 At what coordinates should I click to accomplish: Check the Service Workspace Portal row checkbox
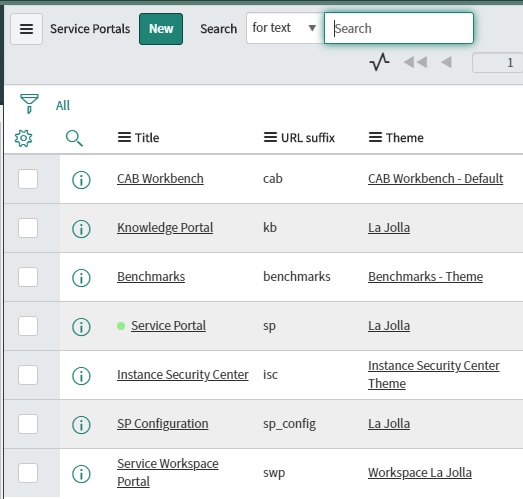[x=28, y=473]
